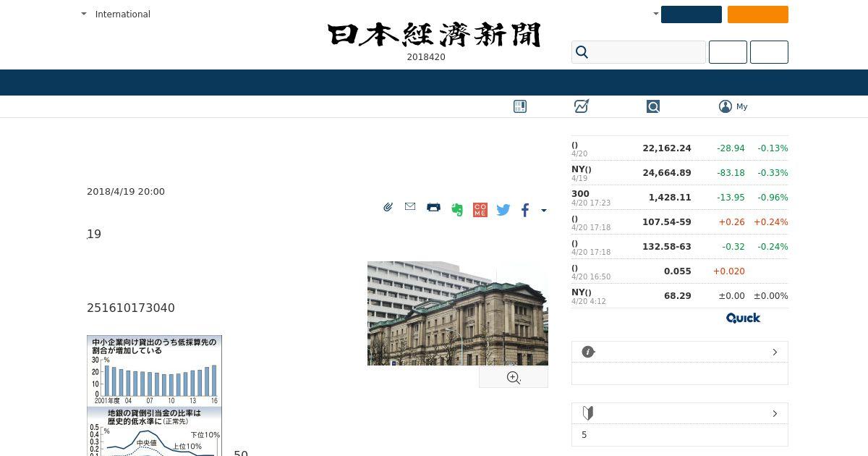
Task: Click the dark blue header button
Action: [692, 14]
